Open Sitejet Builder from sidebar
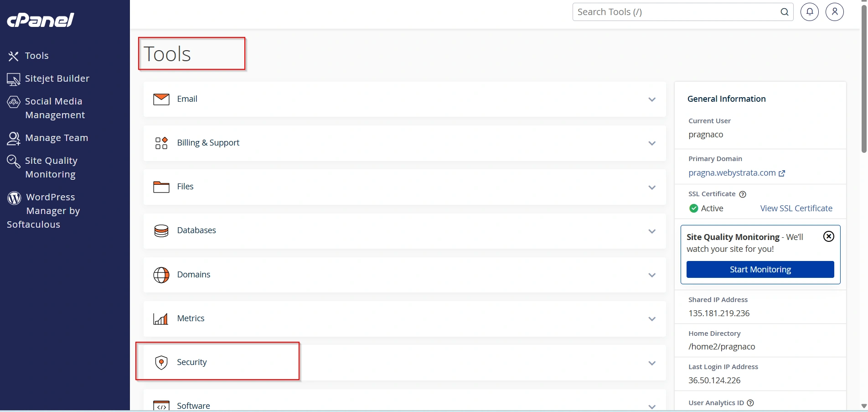This screenshot has width=868, height=412. (57, 78)
